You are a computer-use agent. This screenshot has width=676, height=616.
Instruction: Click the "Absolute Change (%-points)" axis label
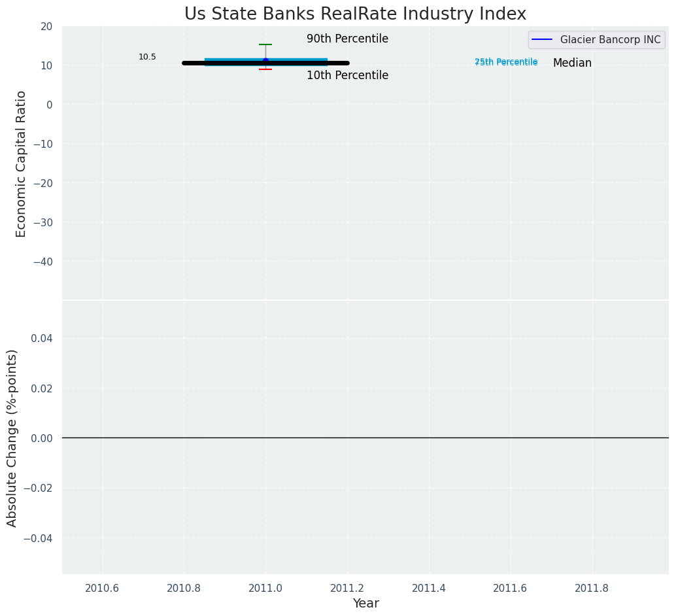[12, 437]
